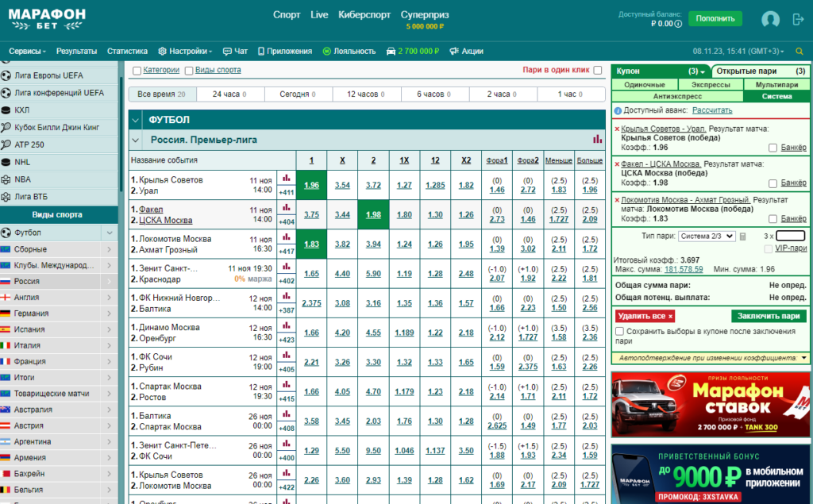Screen dimensions: 813x504
Task: Filter events by 24 часа
Action: click(x=230, y=94)
